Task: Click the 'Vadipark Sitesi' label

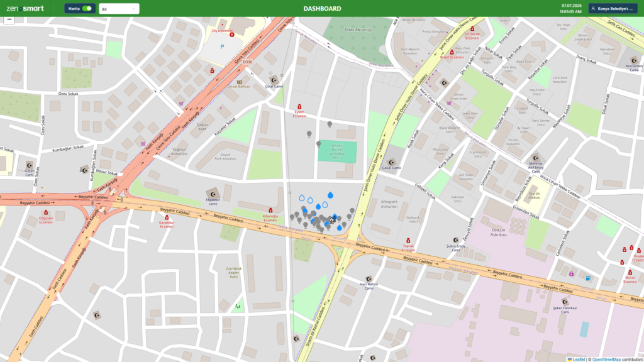Action: (413, 219)
